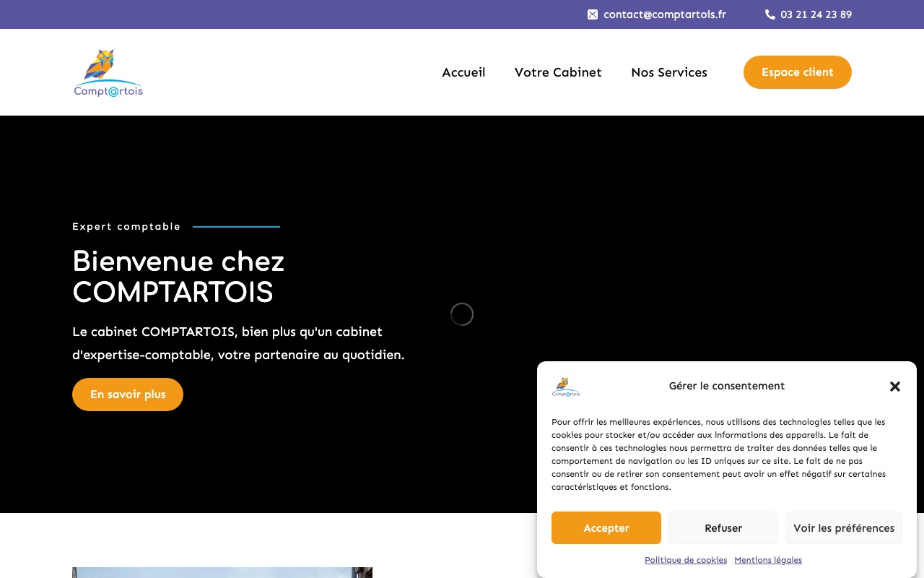Screen dimensions: 924x578
Task: Open the Nos Services menu
Action: [x=669, y=72]
